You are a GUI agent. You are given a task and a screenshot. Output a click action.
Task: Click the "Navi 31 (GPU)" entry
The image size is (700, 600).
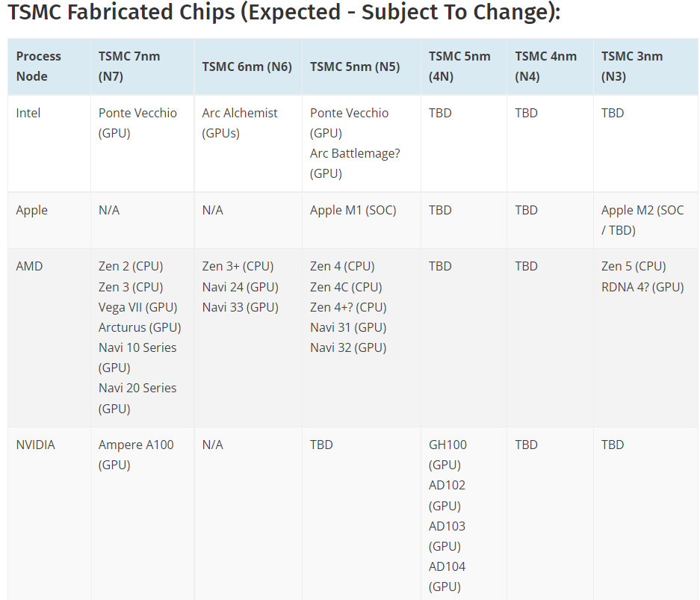click(348, 327)
